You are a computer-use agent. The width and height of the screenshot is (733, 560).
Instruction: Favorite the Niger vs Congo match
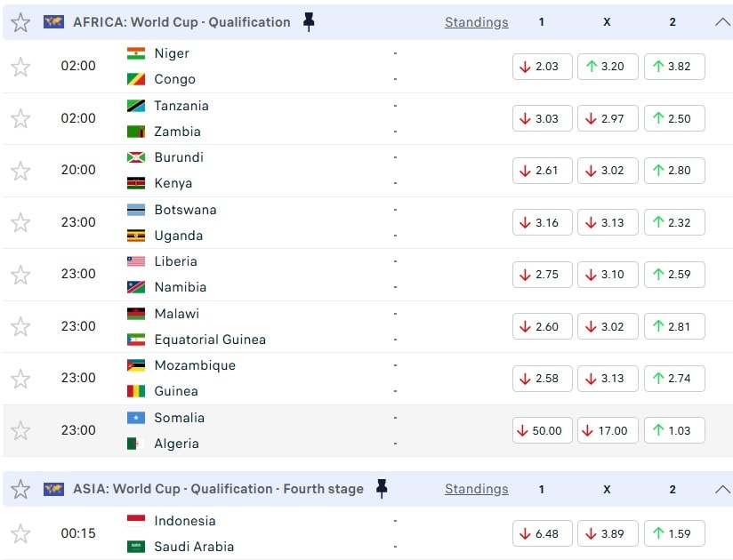pos(20,67)
